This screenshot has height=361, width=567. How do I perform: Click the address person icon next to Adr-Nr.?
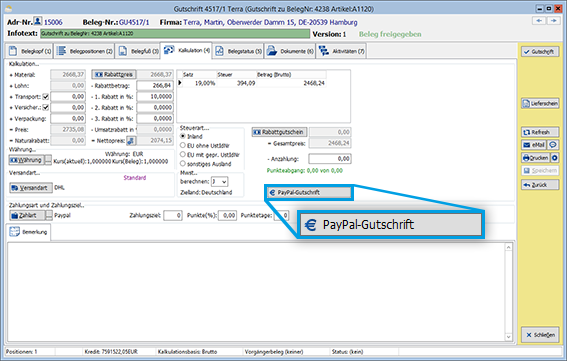(x=38, y=21)
